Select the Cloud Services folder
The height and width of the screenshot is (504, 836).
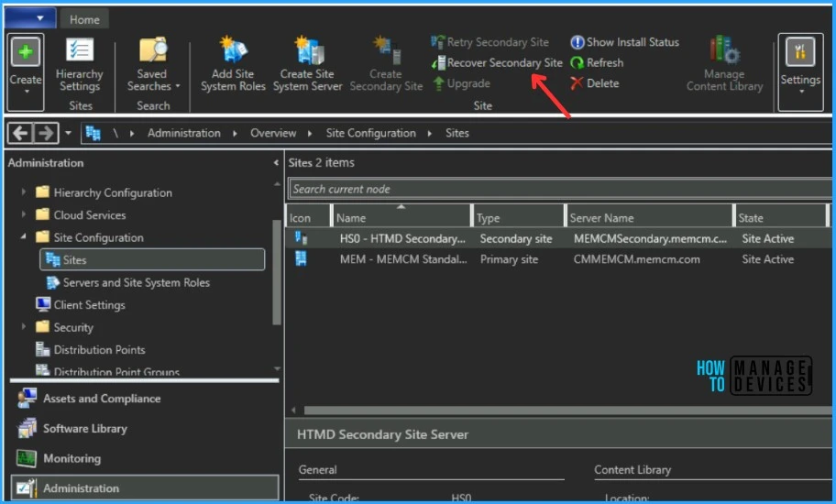click(81, 215)
